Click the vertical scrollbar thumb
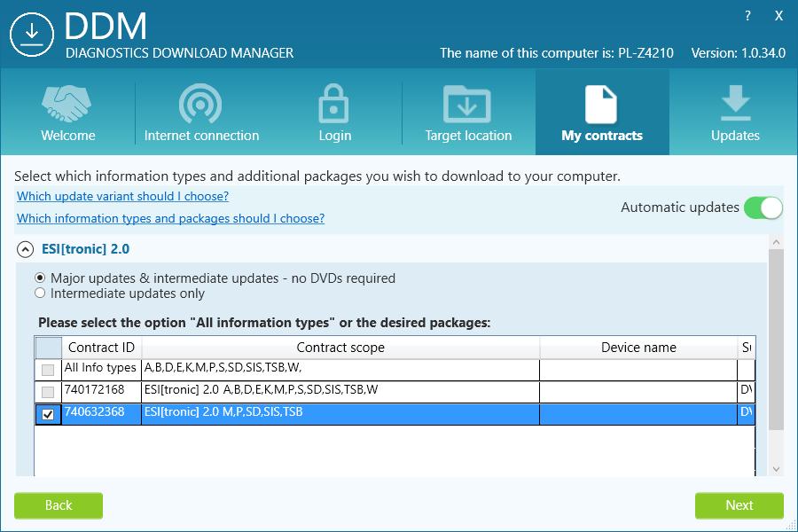 click(776, 340)
